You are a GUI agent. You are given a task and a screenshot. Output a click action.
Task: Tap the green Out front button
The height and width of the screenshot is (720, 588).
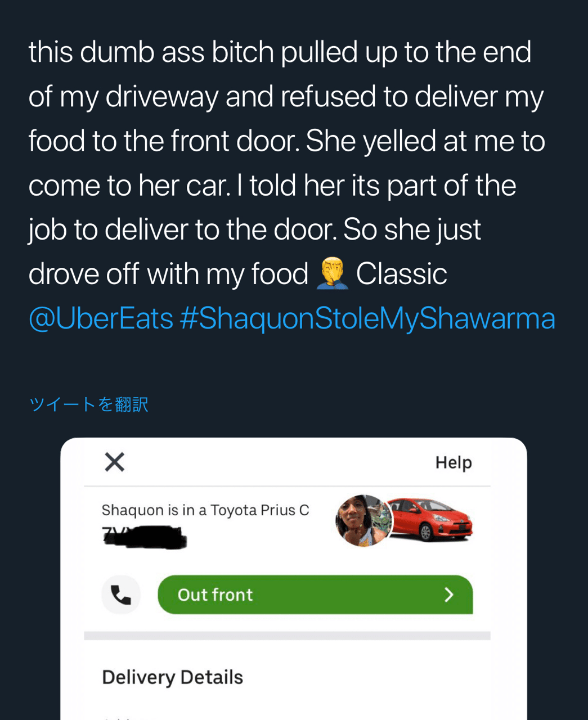315,595
